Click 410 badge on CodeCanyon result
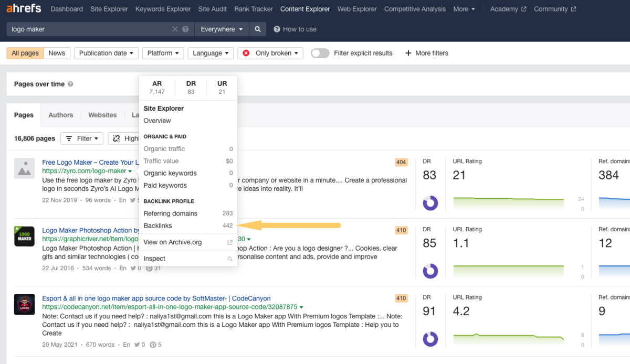630x364 pixels. [x=401, y=298]
